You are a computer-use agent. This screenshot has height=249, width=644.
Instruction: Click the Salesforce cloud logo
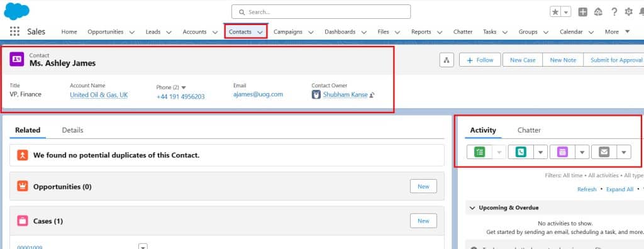17,11
